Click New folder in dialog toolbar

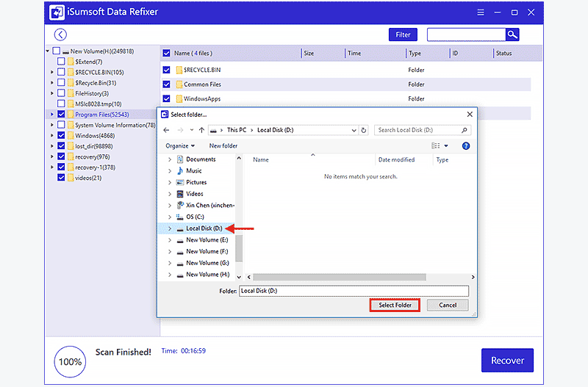click(x=223, y=145)
